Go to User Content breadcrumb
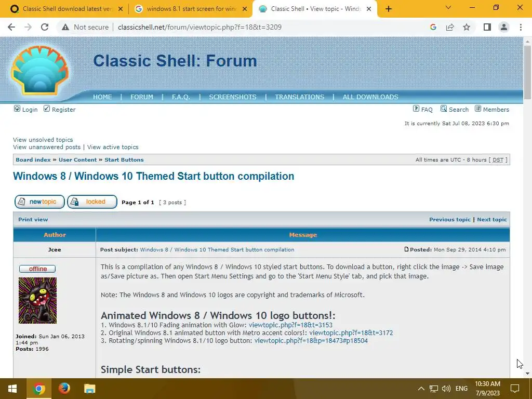532x399 pixels. coord(78,160)
